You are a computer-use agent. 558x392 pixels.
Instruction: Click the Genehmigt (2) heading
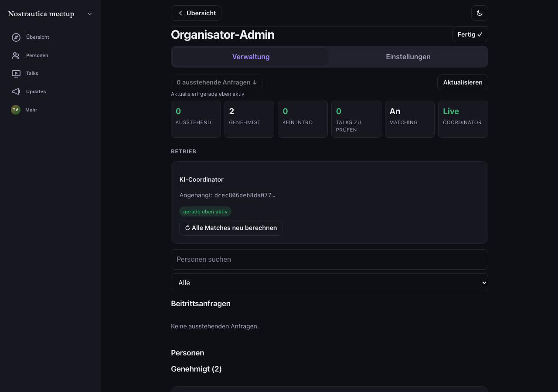pyautogui.click(x=196, y=369)
